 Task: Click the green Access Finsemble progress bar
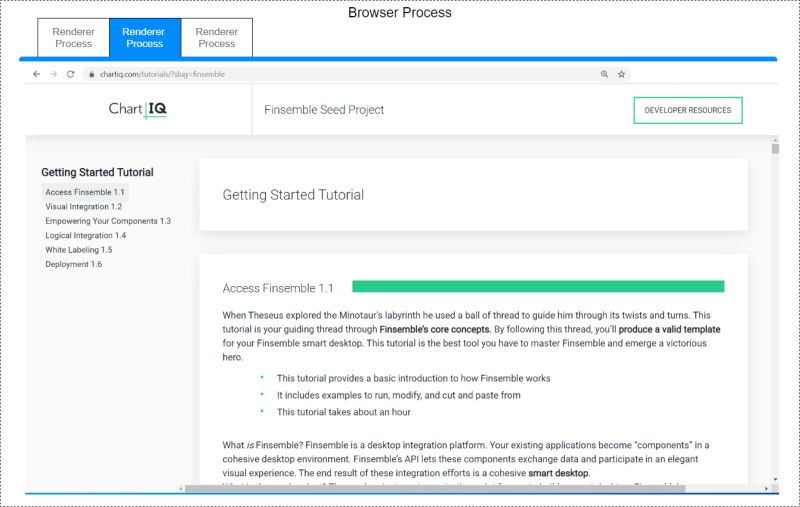tap(538, 286)
